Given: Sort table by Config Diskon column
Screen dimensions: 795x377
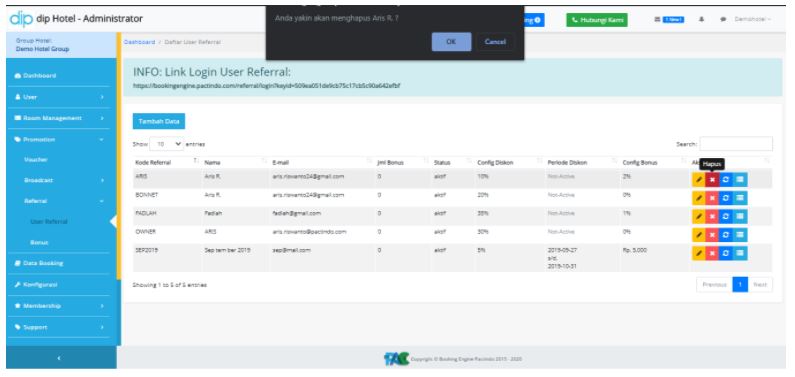Looking at the screenshot, I should (510, 162).
